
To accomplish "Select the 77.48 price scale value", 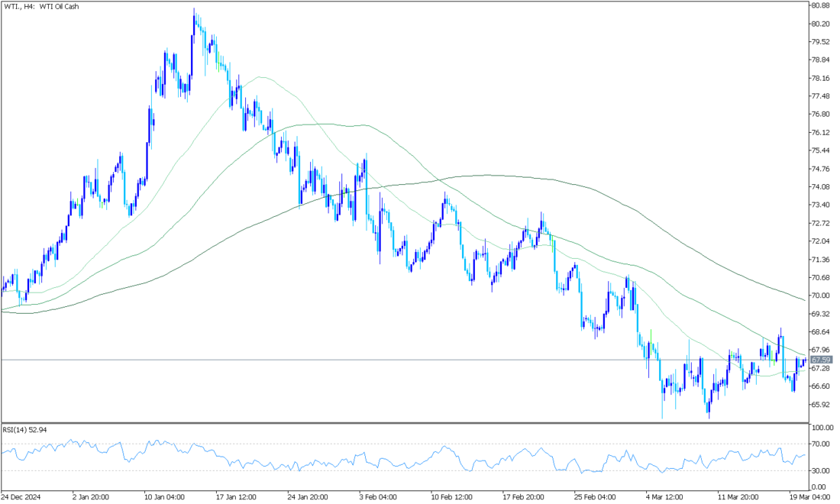I will coord(820,96).
